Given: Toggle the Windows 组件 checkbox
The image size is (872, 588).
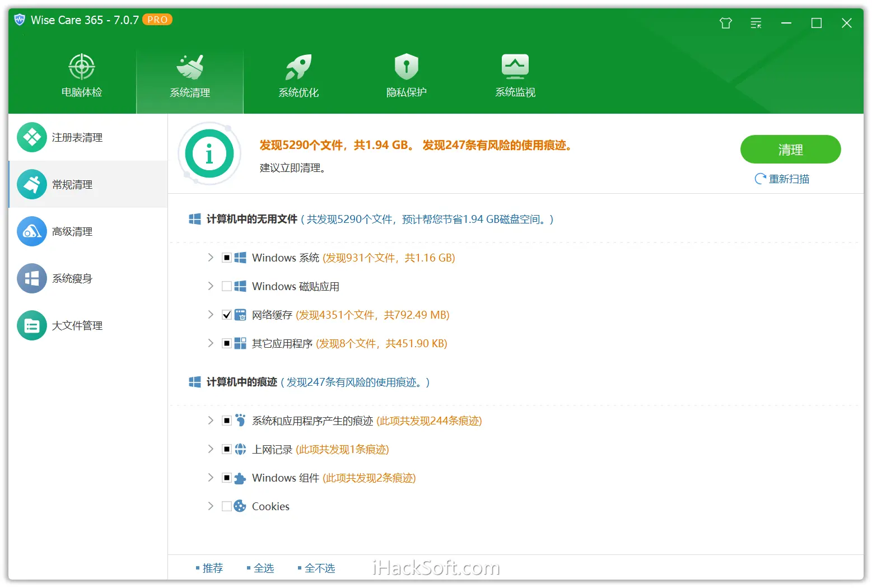Looking at the screenshot, I should coord(227,478).
